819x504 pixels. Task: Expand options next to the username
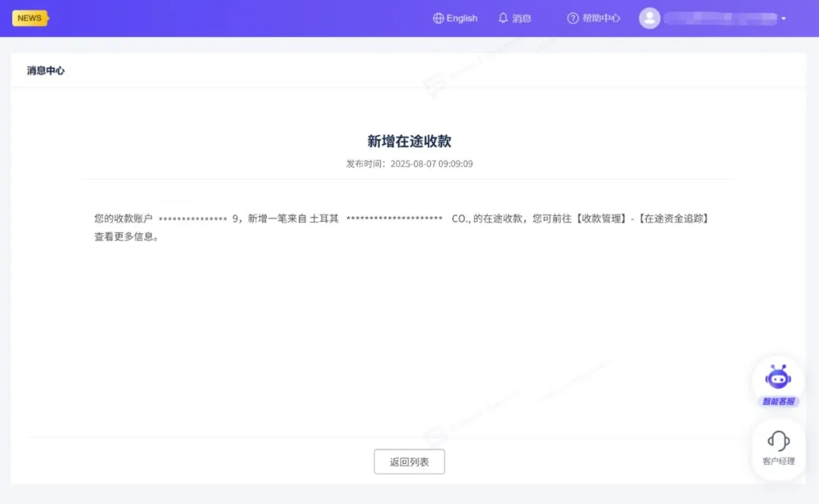783,18
